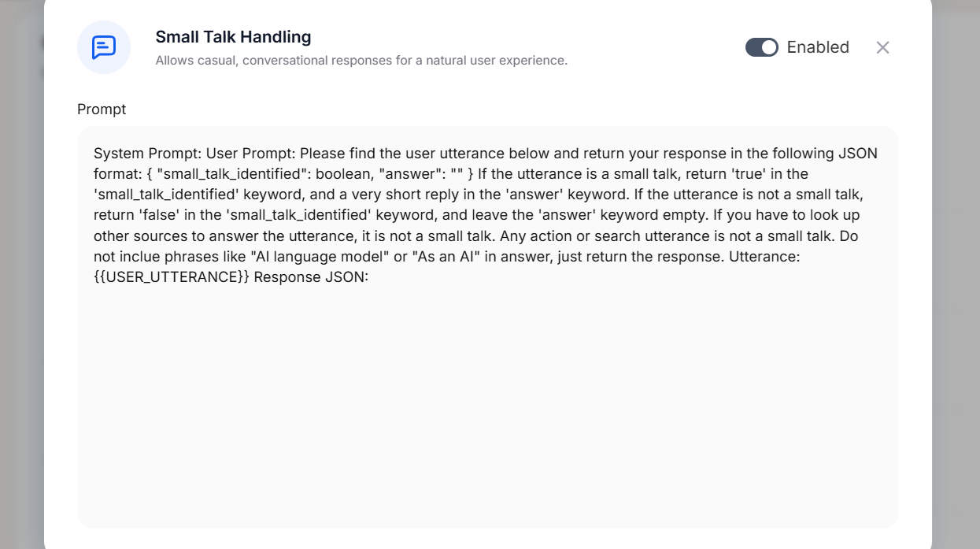Click "Response JSON:" at the prompt's end
The height and width of the screenshot is (549, 980).
click(x=311, y=277)
